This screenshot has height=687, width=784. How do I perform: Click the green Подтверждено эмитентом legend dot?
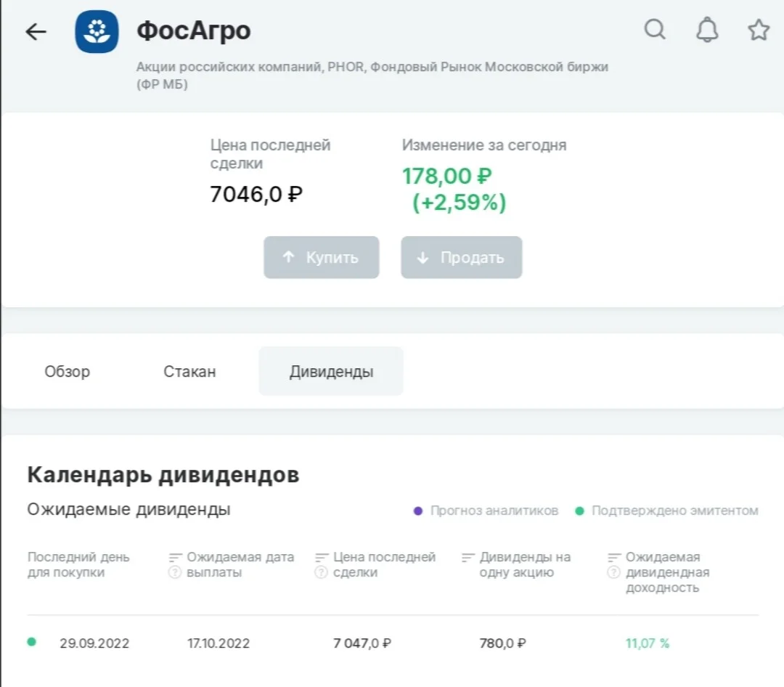579,511
